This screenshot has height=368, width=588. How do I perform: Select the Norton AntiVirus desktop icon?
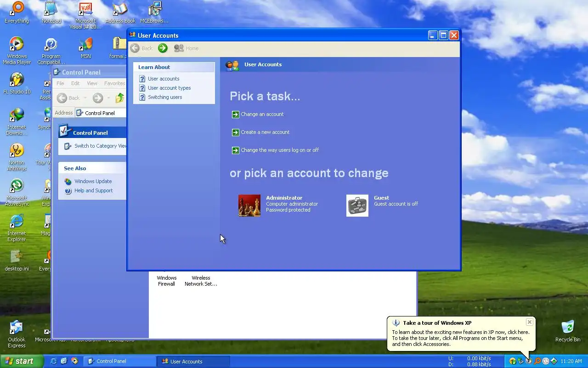pyautogui.click(x=17, y=157)
